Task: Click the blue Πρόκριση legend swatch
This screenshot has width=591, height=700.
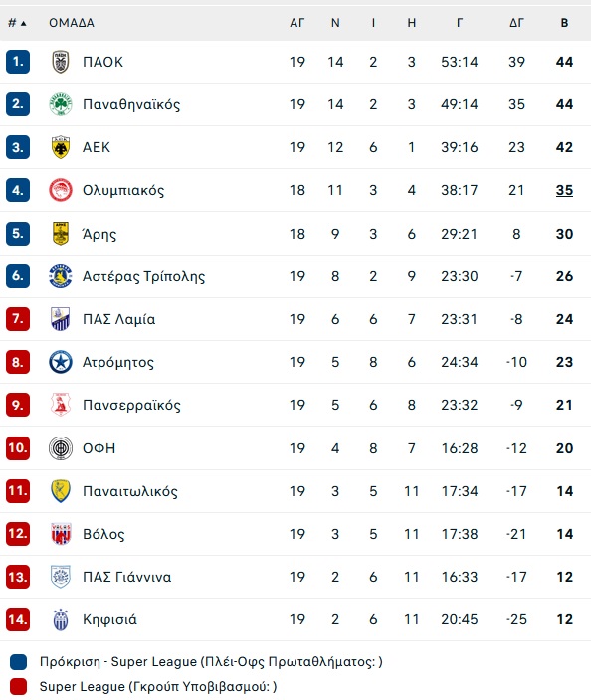Action: [x=18, y=662]
